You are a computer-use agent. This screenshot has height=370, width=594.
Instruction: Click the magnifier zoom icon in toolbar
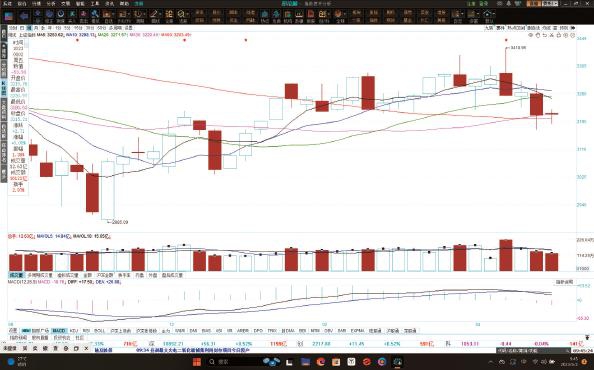[182, 14]
